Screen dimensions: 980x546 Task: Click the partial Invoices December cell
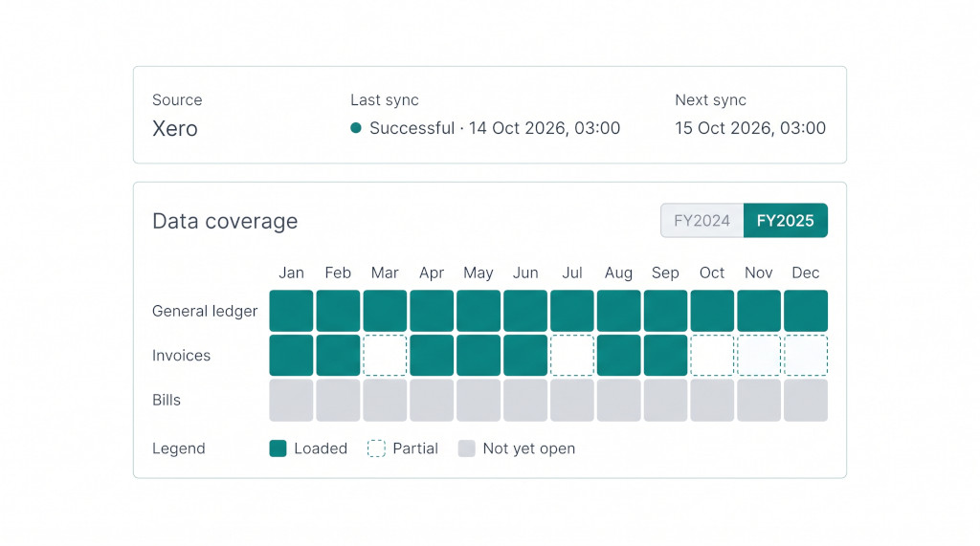(x=806, y=356)
